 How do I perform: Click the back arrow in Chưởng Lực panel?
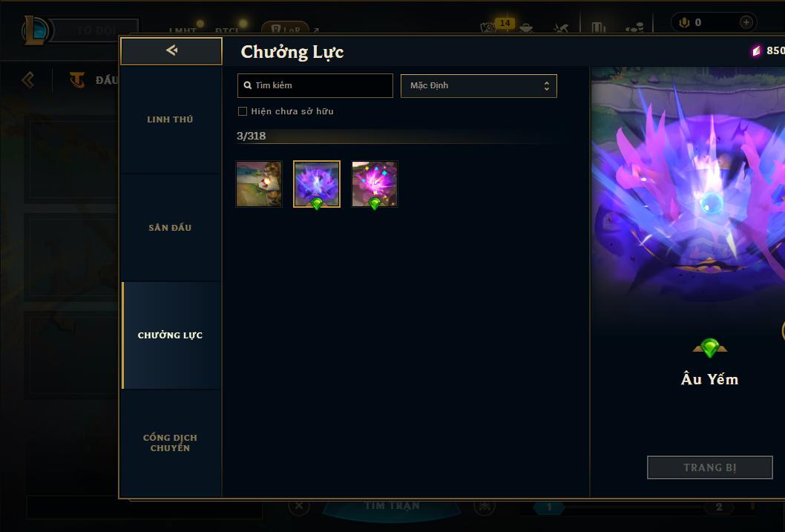point(171,50)
